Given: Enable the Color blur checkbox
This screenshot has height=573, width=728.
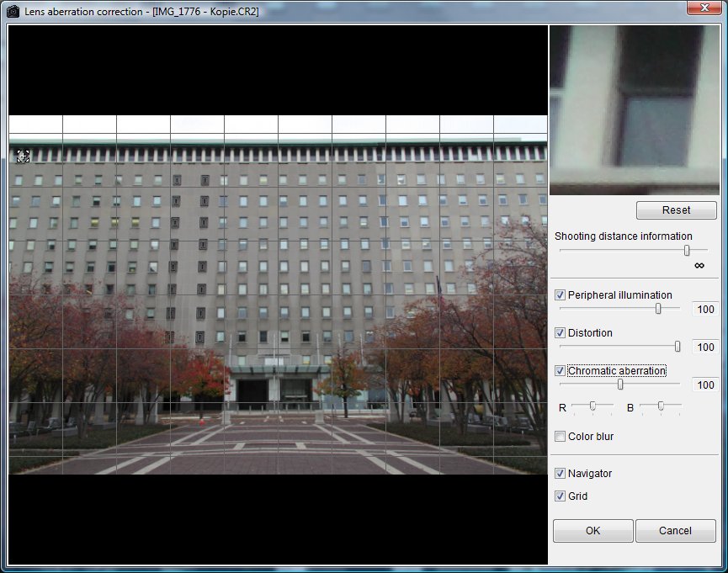Looking at the screenshot, I should [561, 437].
